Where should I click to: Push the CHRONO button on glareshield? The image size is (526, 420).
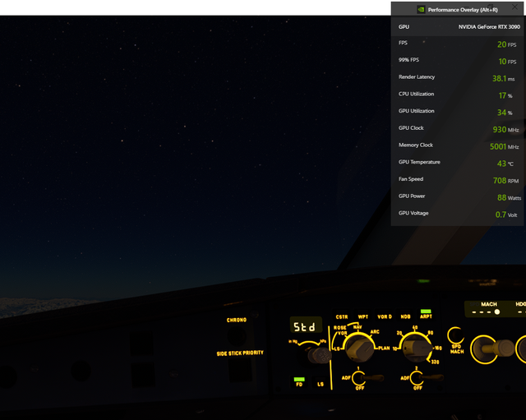(x=237, y=335)
